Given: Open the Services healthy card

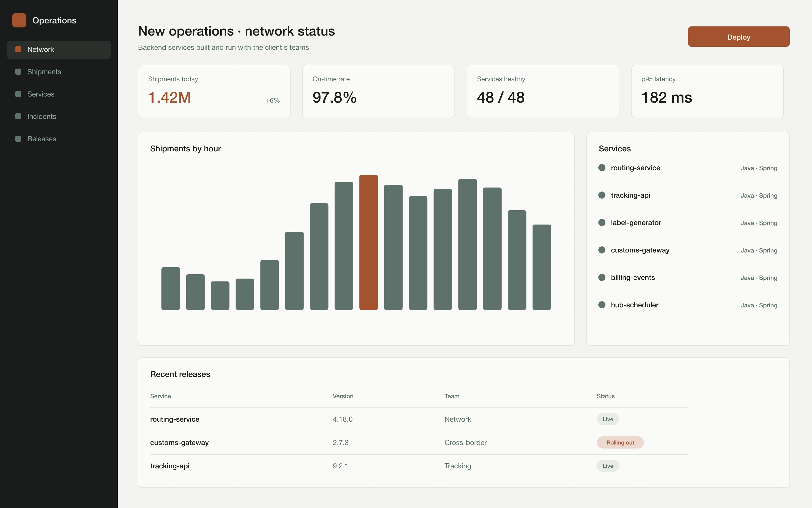Looking at the screenshot, I should (543, 91).
